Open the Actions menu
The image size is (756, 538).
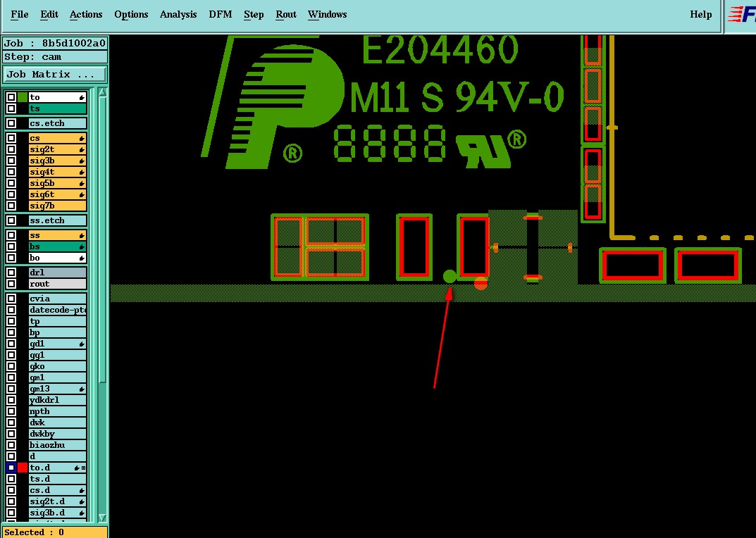(x=86, y=15)
